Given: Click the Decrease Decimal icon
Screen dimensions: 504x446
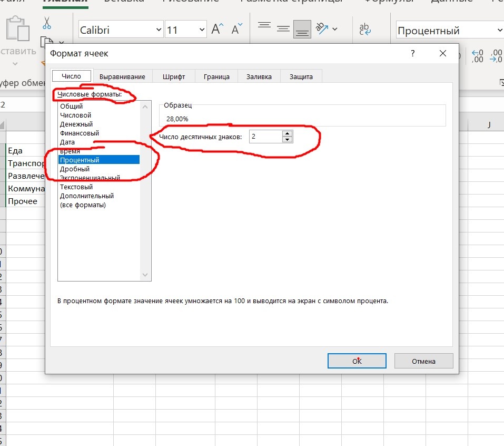Looking at the screenshot, I should pyautogui.click(x=496, y=56).
